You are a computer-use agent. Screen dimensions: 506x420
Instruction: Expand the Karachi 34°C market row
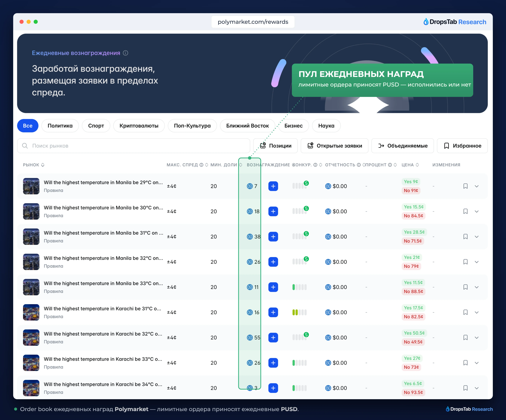(477, 388)
